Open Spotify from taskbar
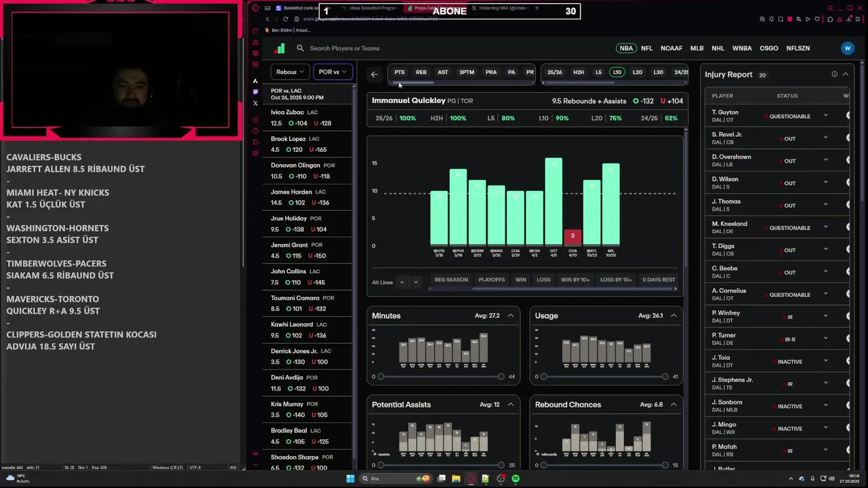The height and width of the screenshot is (488, 868). [515, 479]
